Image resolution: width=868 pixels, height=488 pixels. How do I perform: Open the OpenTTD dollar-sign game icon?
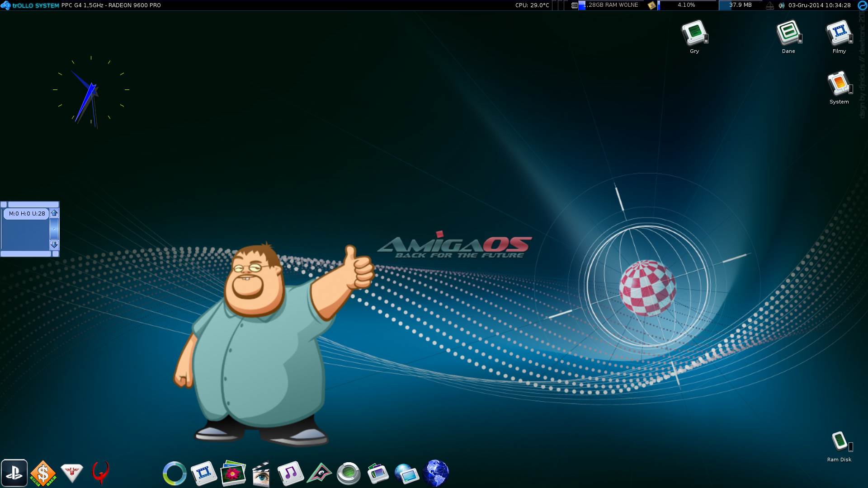[x=43, y=473]
